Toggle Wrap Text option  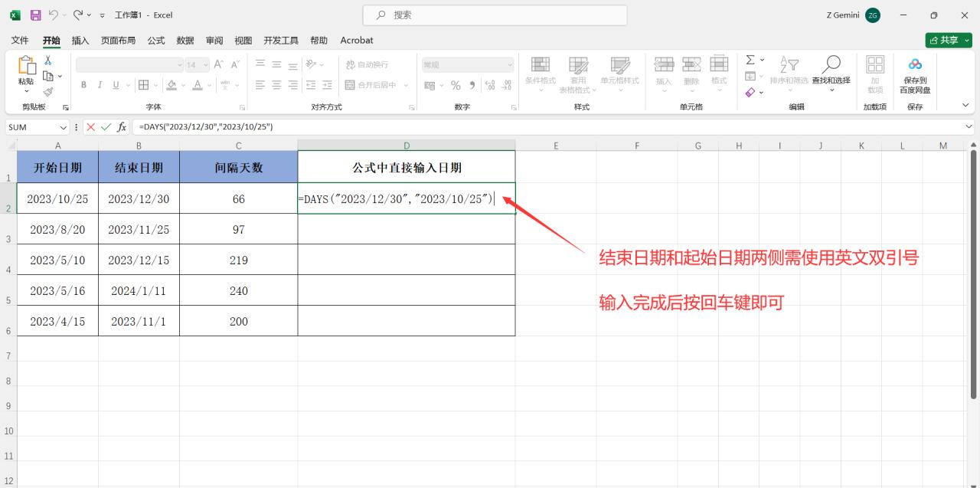pyautogui.click(x=367, y=64)
